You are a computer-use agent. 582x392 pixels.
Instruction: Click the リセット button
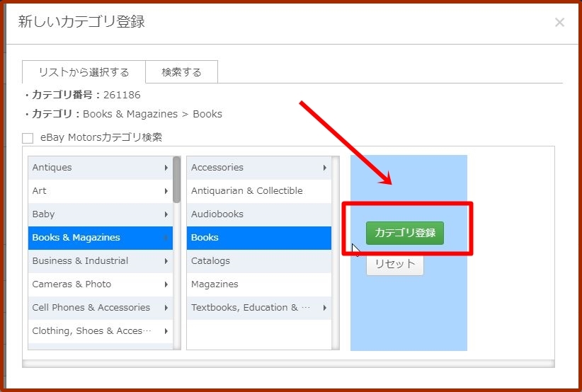(395, 264)
